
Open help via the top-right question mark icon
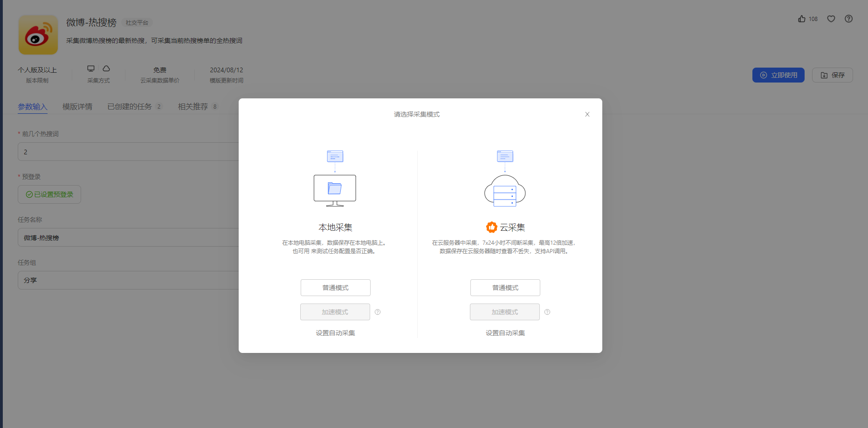849,19
